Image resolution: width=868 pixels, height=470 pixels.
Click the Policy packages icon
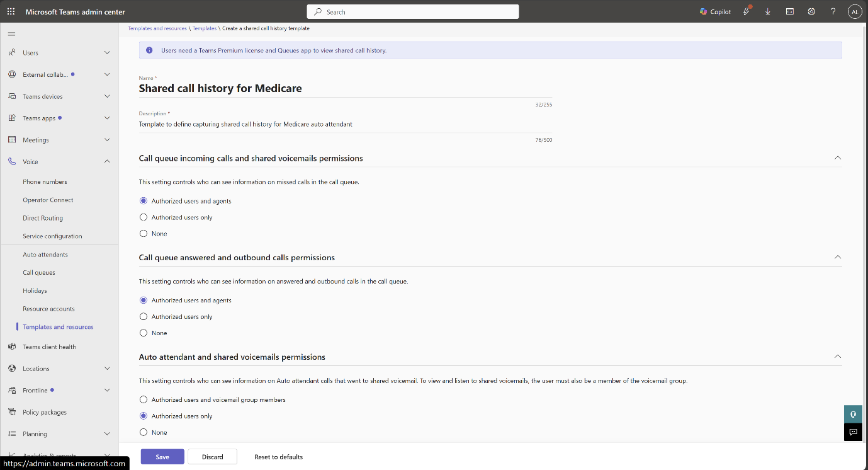pos(12,412)
